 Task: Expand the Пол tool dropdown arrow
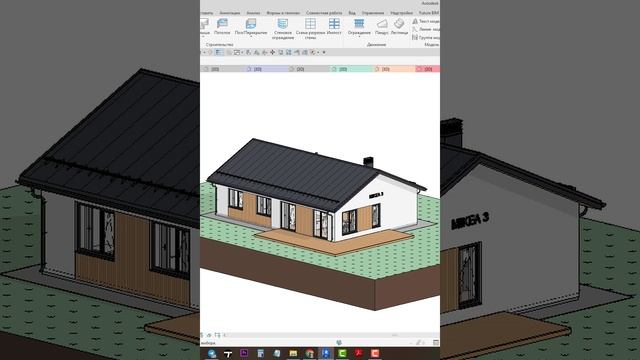click(251, 37)
